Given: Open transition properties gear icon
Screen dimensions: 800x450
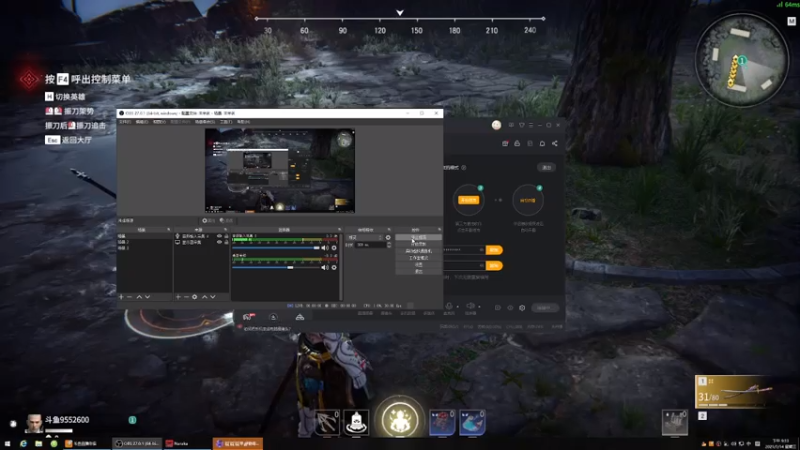Looking at the screenshot, I should coord(388,237).
